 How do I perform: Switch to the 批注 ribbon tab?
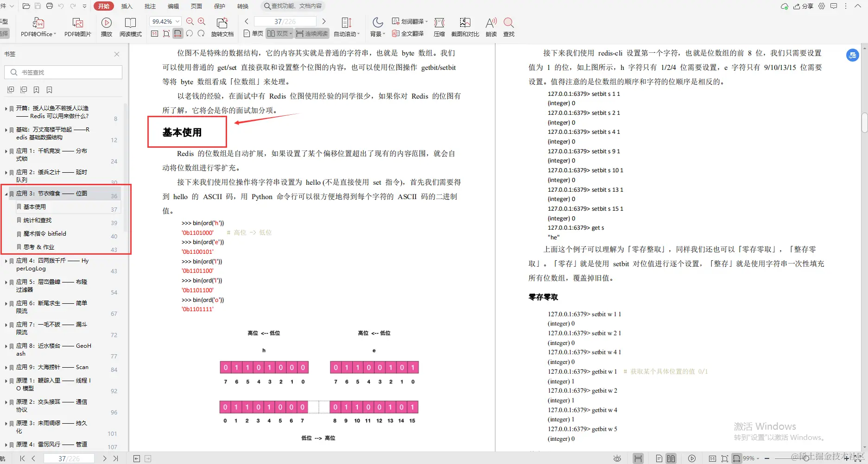coord(150,6)
